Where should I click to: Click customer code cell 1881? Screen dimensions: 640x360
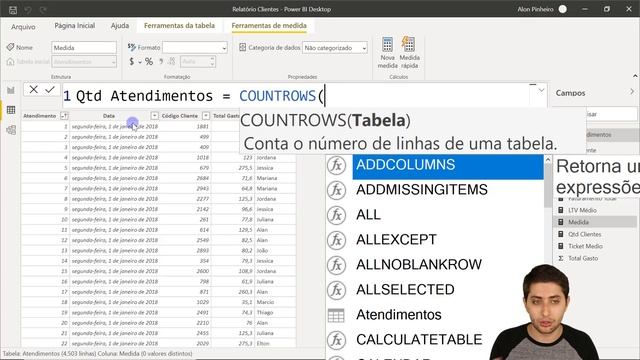coord(202,127)
